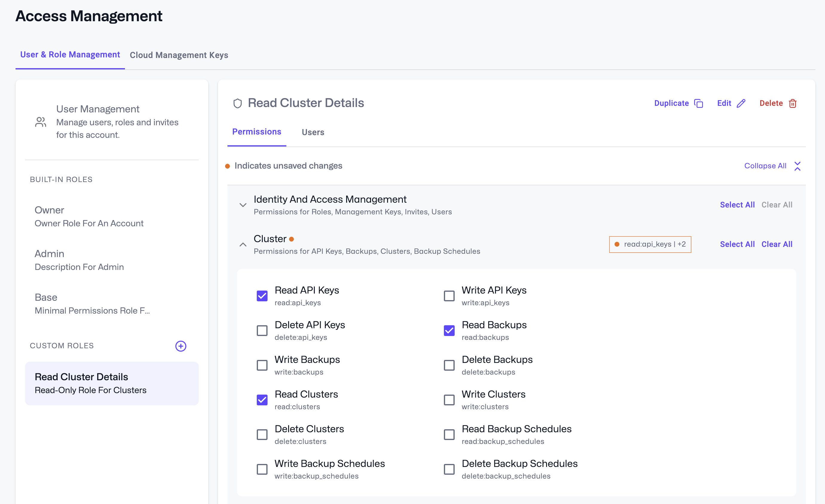Tick the Read Backup Schedules checkbox
The image size is (825, 504).
point(449,435)
